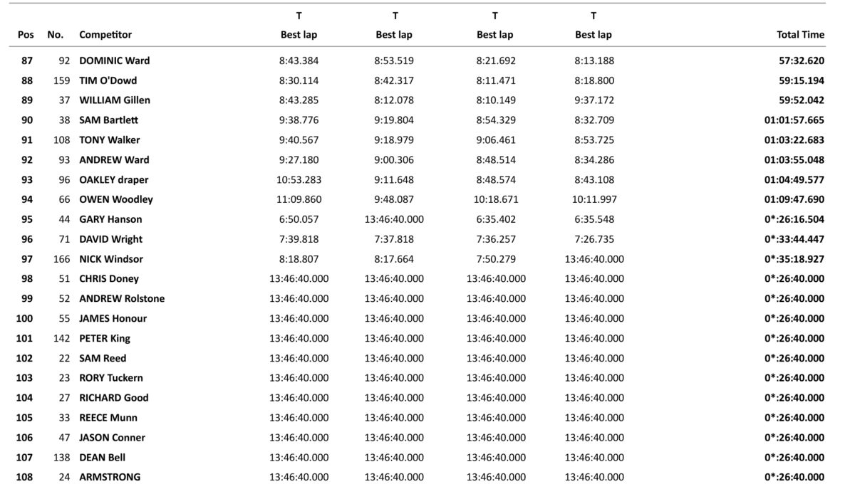The width and height of the screenshot is (855, 504).
Task: Click position 105 for REECE Munn
Action: [x=24, y=418]
